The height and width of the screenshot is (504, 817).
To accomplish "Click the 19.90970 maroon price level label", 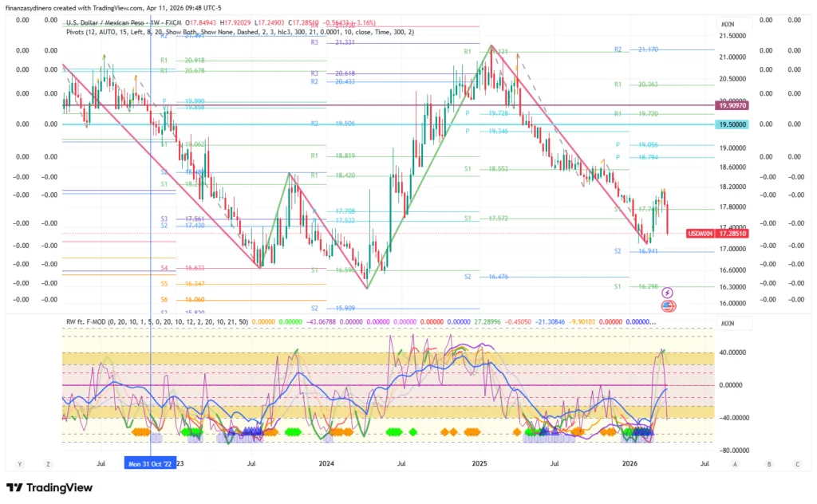I will click(x=732, y=105).
